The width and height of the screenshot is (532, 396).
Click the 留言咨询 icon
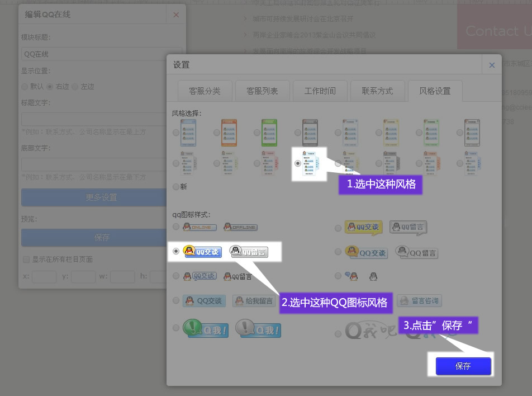tap(420, 300)
